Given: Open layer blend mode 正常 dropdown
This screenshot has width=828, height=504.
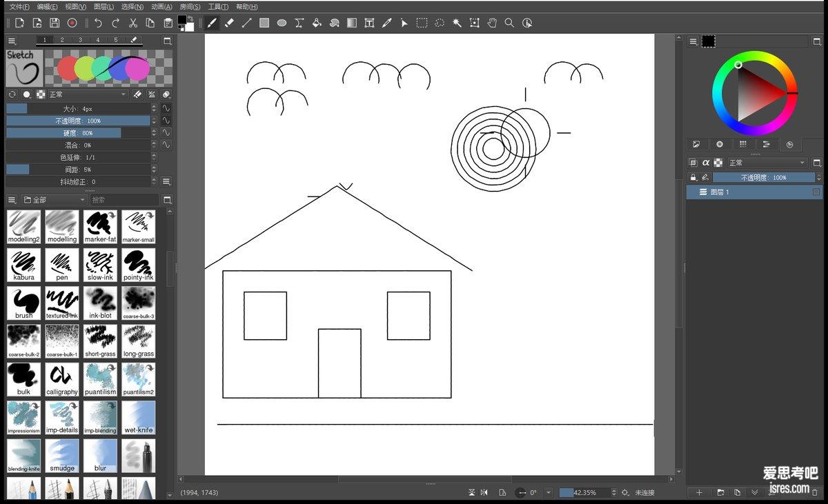Looking at the screenshot, I should coord(767,163).
